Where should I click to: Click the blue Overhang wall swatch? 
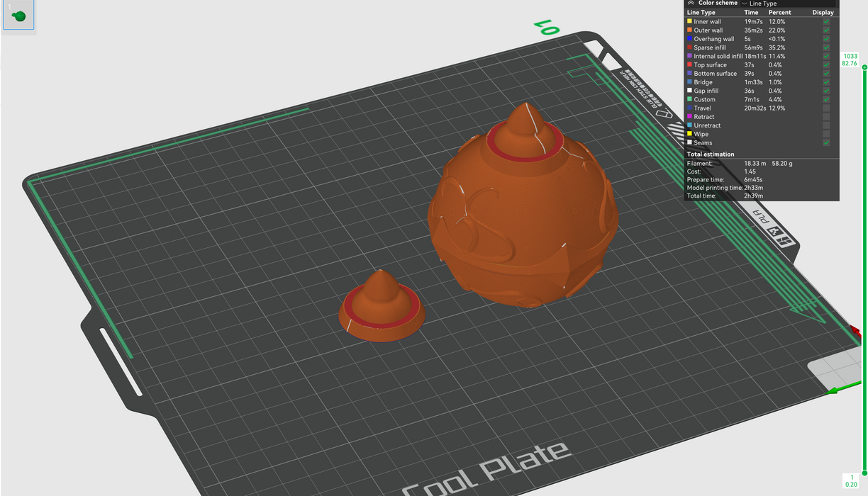pos(689,39)
